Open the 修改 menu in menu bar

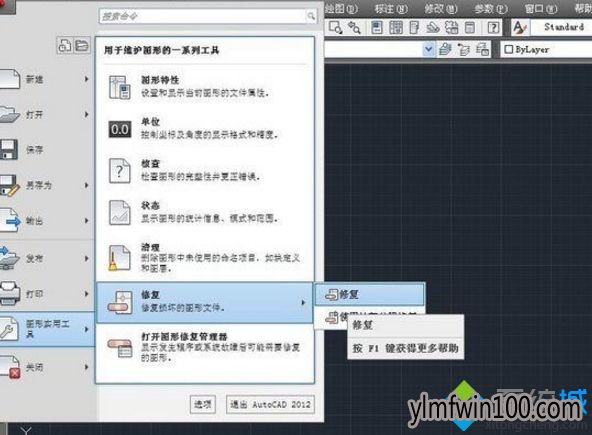tap(441, 8)
